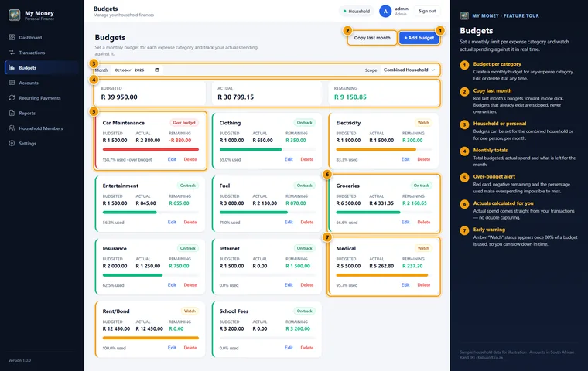Click the Over budget status badge
Image resolution: width=588 pixels, height=371 pixels.
point(184,123)
